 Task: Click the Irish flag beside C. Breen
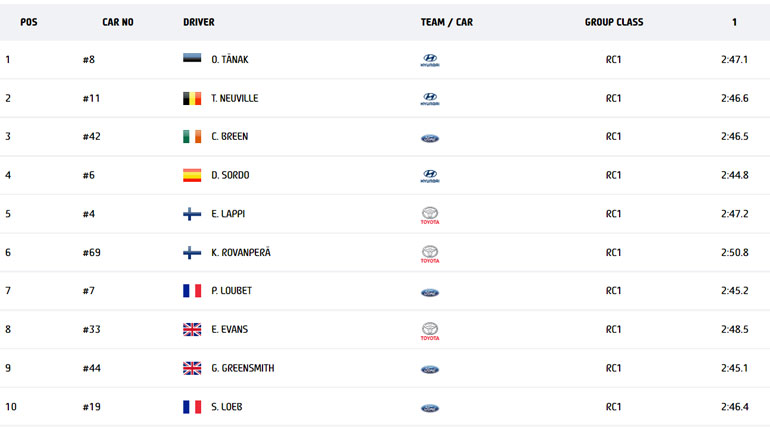coord(192,136)
